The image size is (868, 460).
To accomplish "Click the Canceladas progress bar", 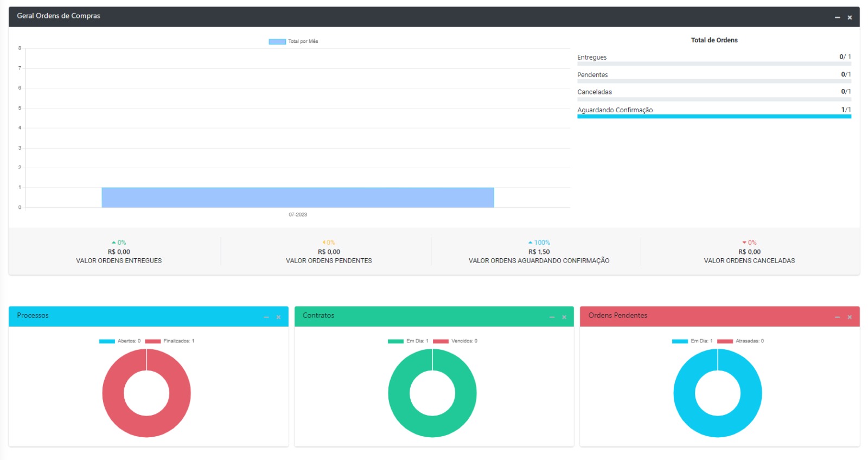I will point(714,99).
